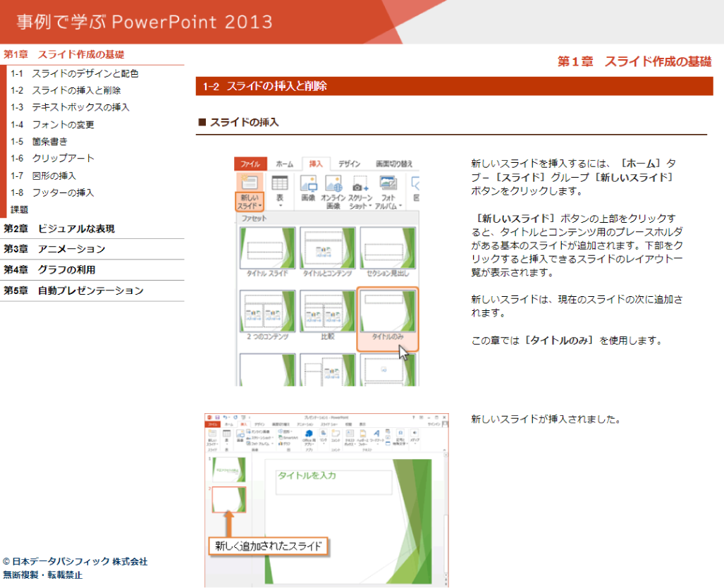Click the ファセット theme label in the layout gallery

click(254, 218)
